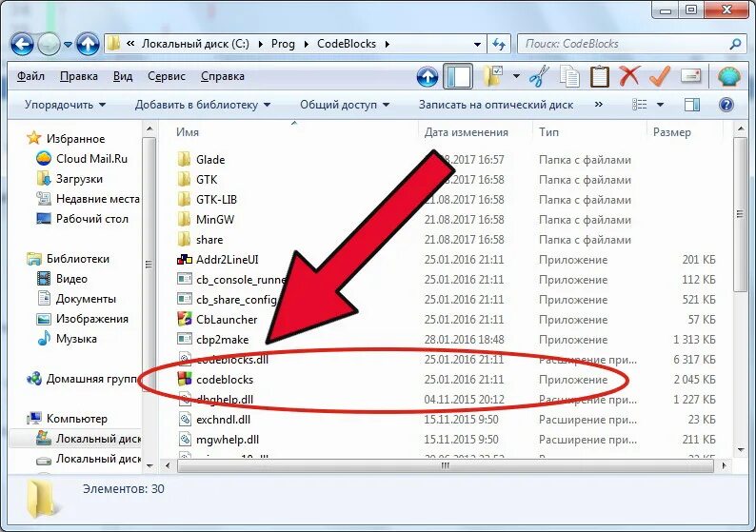Click the Forward navigation arrow

point(49,45)
